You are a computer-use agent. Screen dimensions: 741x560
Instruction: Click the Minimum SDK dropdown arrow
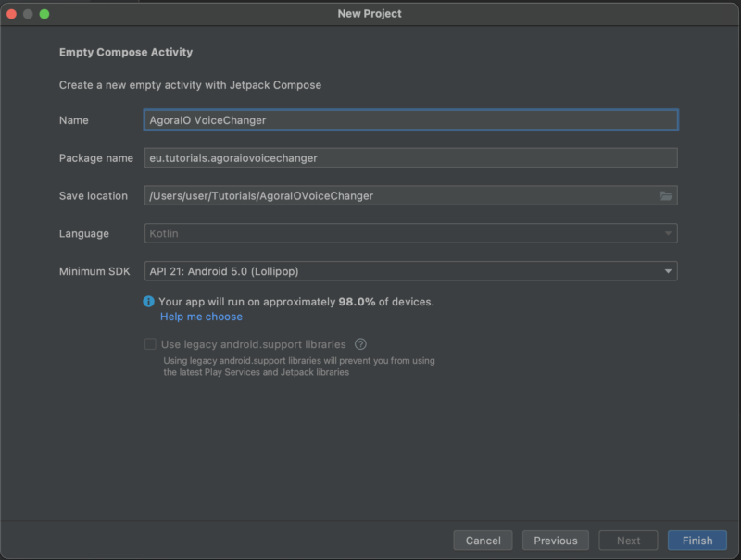point(669,271)
